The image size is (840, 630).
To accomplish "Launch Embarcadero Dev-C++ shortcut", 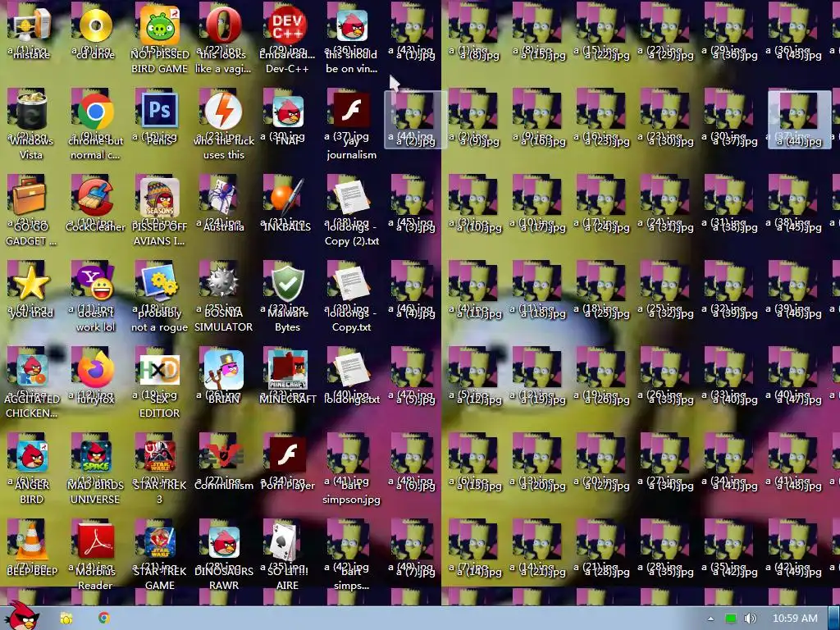I will pyautogui.click(x=287, y=25).
